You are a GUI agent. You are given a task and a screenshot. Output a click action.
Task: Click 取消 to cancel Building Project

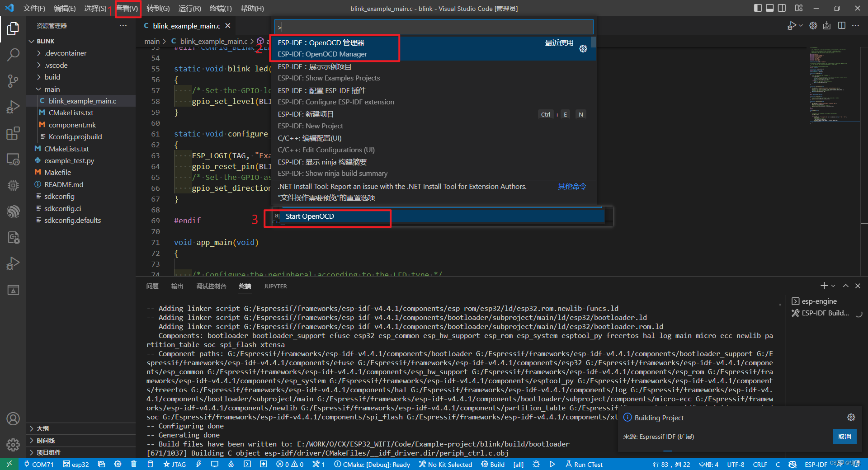tap(844, 437)
